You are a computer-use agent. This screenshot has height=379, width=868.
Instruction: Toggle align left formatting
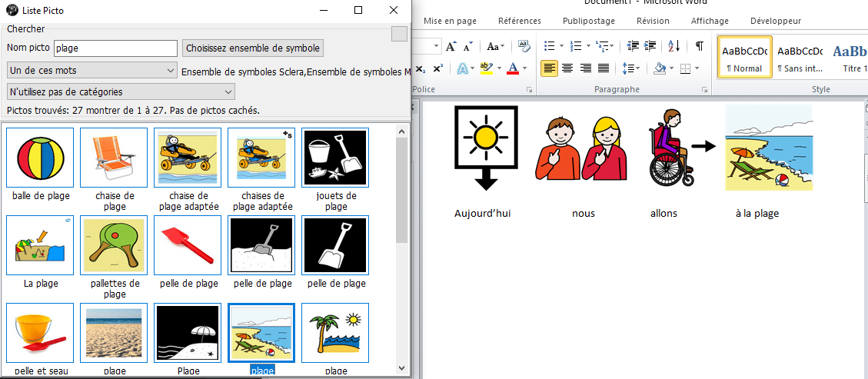549,68
